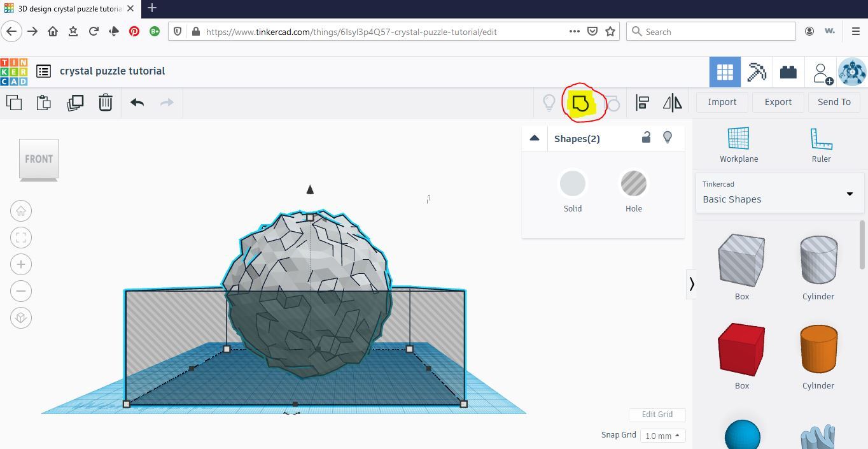Redo the last undone action
The width and height of the screenshot is (868, 449).
167,103
